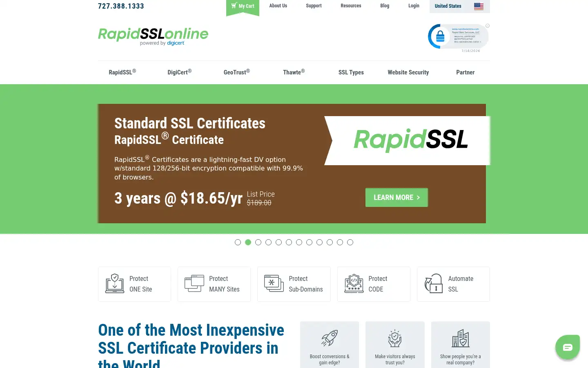
Task: Click the RapidSSLonline logo
Action: click(x=153, y=36)
